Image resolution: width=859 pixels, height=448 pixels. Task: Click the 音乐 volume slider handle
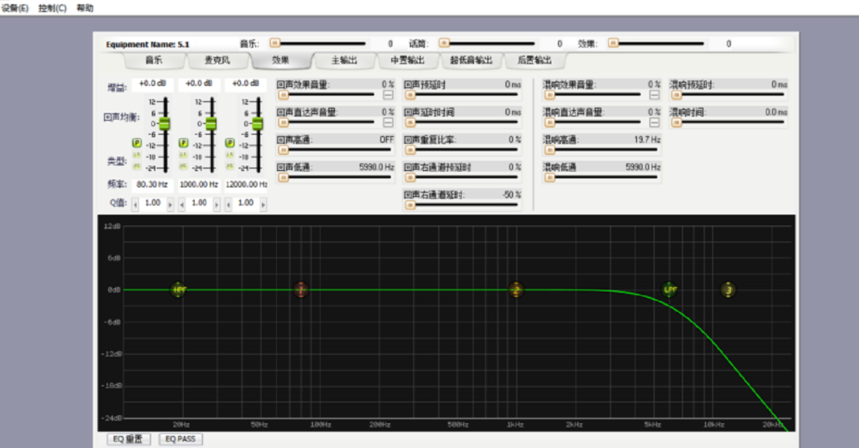(275, 43)
